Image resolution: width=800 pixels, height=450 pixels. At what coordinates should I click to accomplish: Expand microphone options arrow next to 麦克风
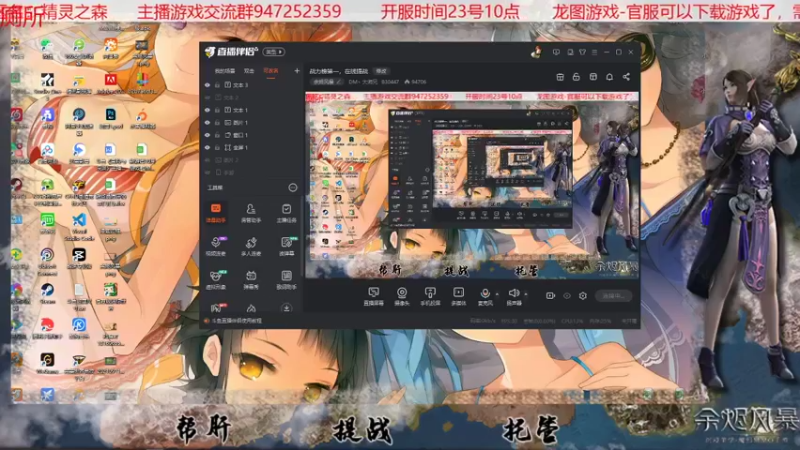tap(497, 294)
